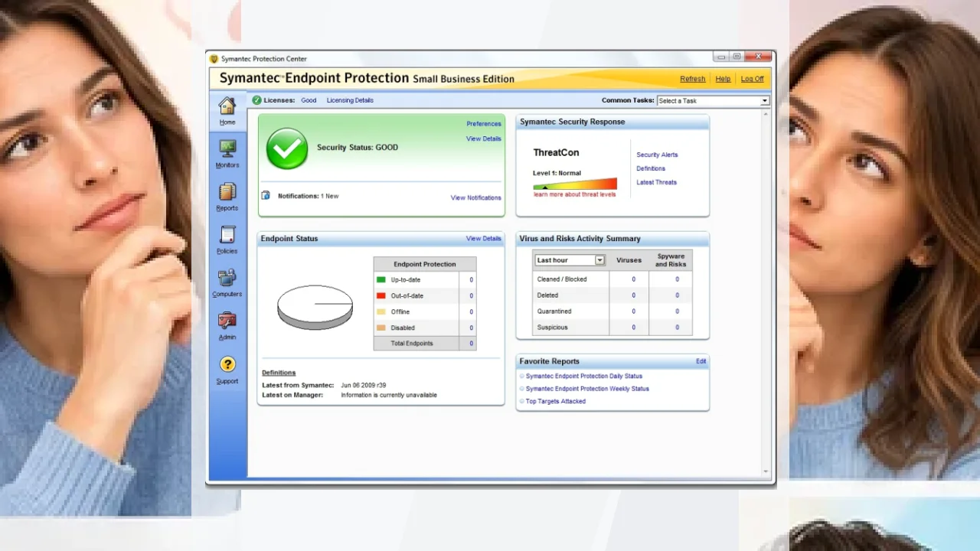
Task: Click learn more about threat levels
Action: 574,194
